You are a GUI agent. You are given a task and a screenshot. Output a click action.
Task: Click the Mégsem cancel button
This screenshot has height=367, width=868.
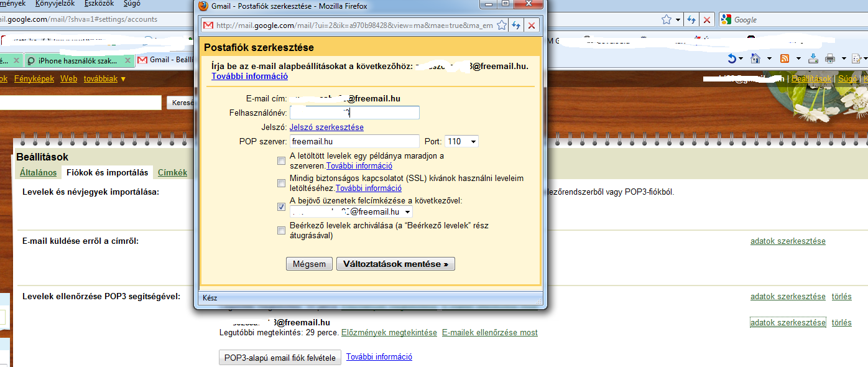click(309, 264)
